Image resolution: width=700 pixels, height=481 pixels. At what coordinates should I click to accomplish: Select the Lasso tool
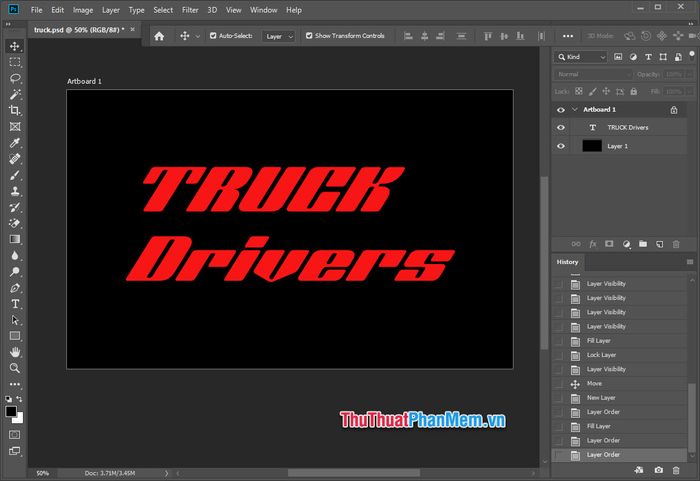point(15,78)
